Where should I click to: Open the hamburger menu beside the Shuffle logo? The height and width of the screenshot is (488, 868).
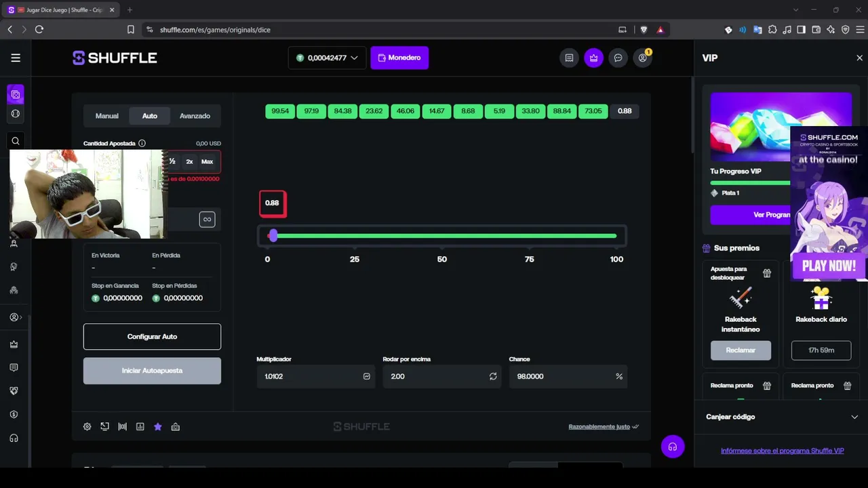click(x=16, y=58)
